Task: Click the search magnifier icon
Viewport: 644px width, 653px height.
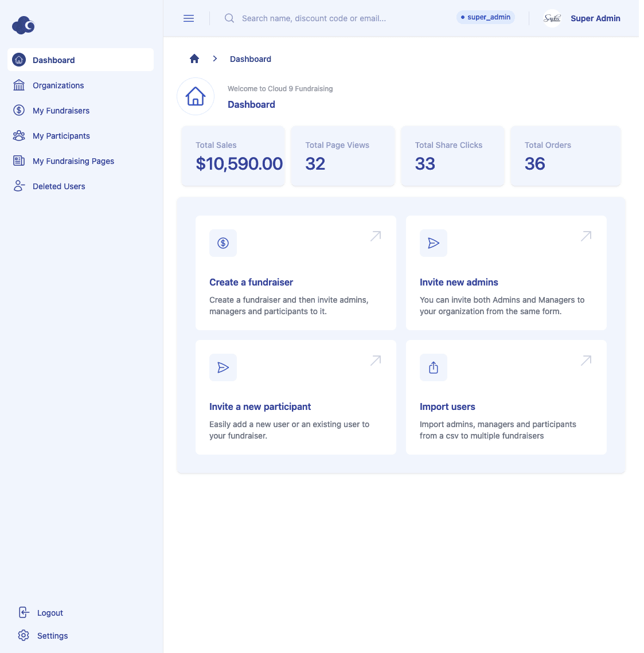Action: pos(229,18)
